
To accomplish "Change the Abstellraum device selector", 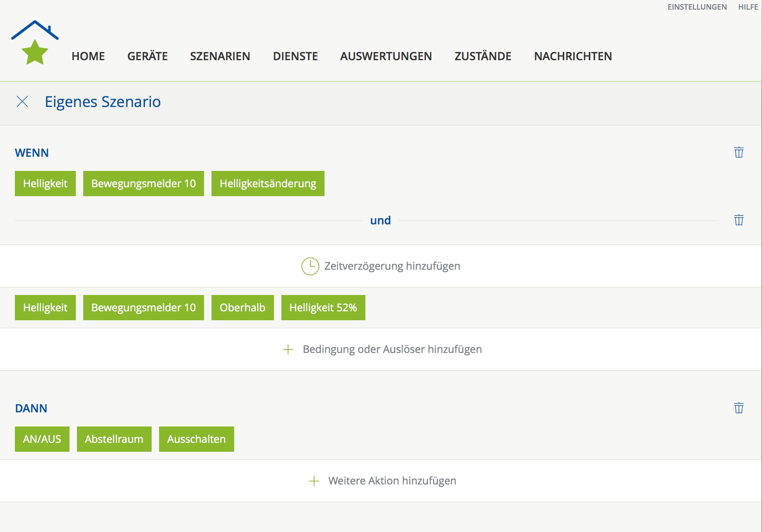I will point(114,439).
